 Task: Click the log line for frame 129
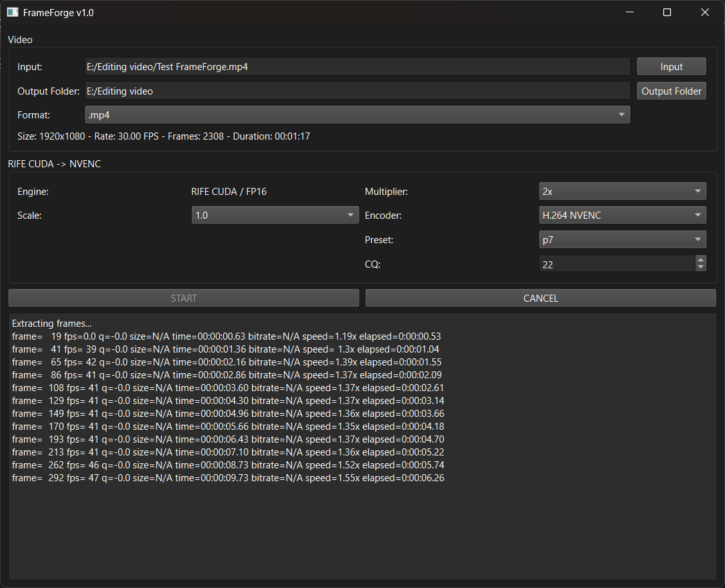pos(228,401)
